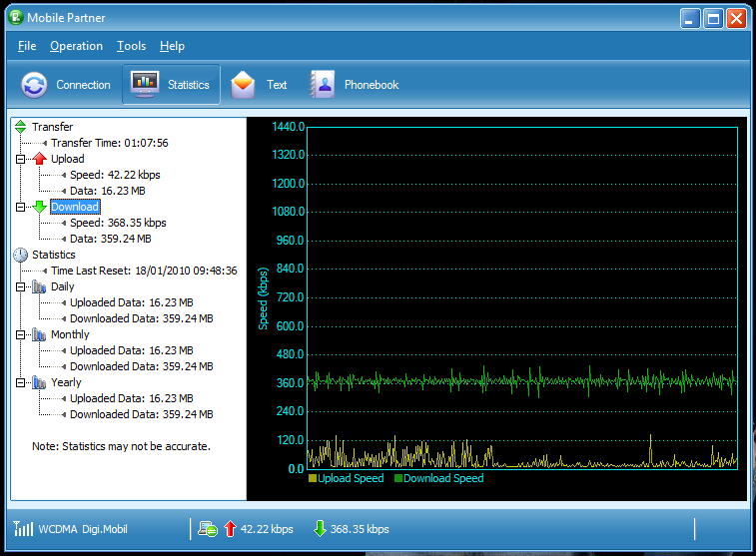
Task: Select the Statistics tab label
Action: coord(189,85)
